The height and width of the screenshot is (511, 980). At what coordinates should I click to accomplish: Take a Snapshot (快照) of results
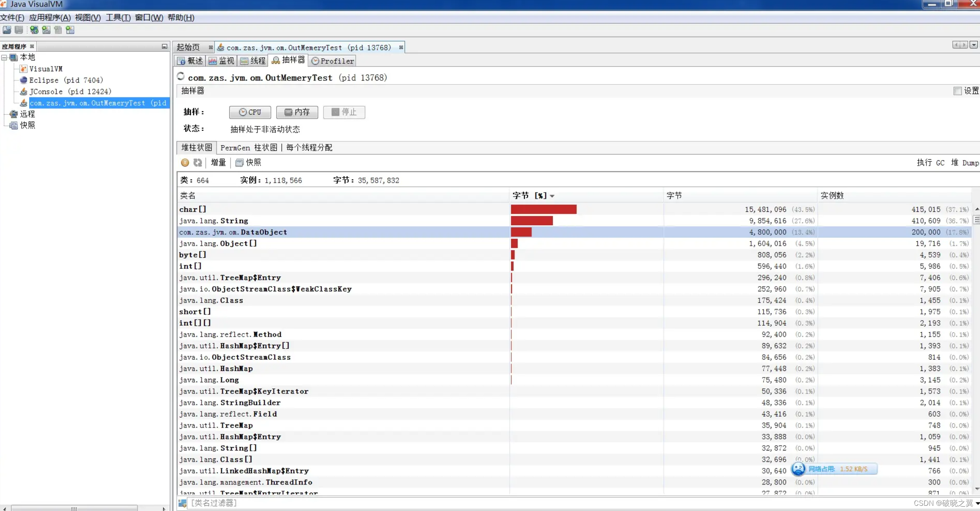248,163
